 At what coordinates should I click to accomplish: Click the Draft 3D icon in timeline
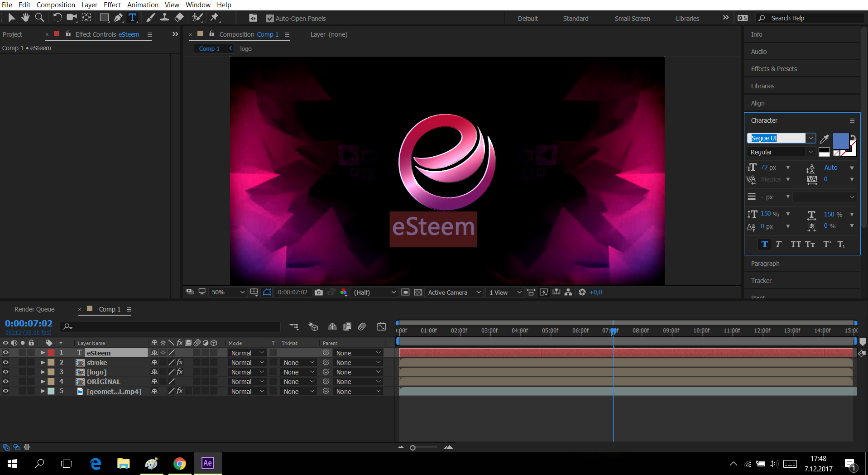tap(313, 326)
